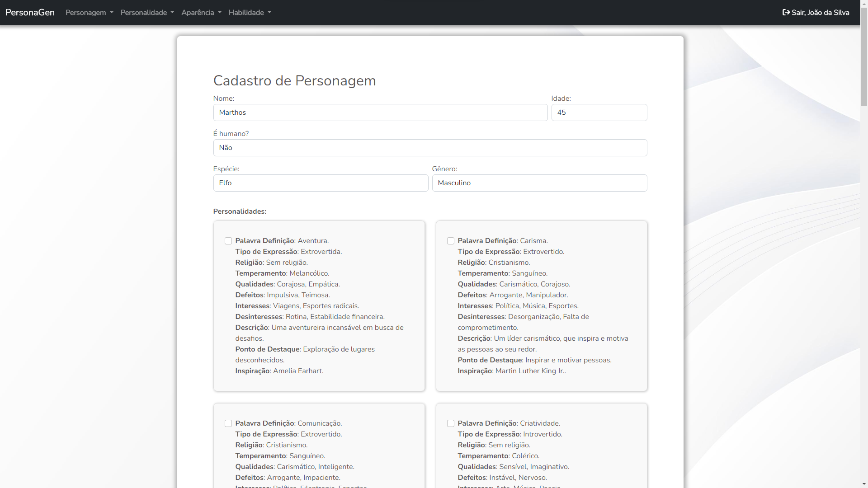The image size is (868, 488).
Task: Enable the Criatividade personality checkbox
Action: (x=451, y=423)
